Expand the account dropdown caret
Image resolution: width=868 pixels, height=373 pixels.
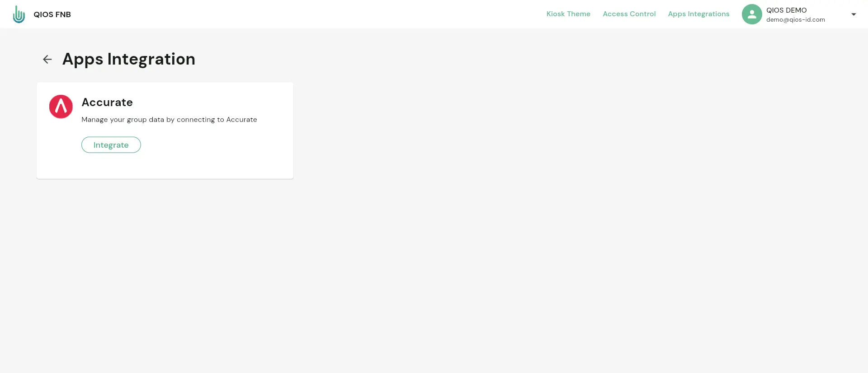[854, 14]
